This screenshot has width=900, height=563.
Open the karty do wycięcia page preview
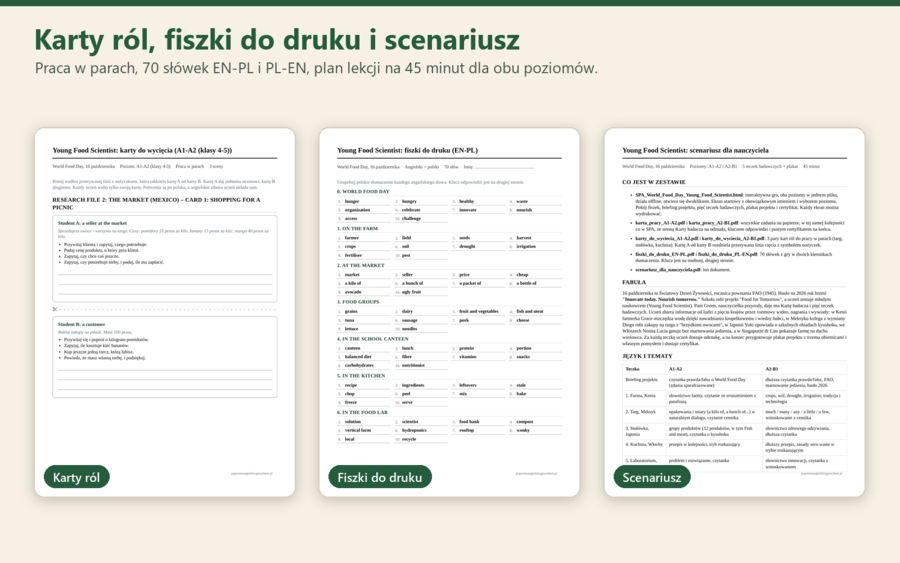coord(165,312)
